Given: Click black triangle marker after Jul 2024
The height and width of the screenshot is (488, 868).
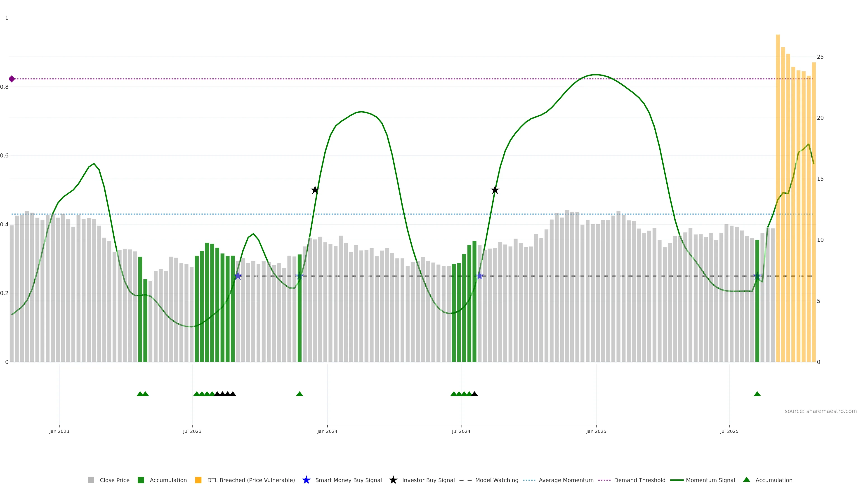Looking at the screenshot, I should (x=474, y=394).
